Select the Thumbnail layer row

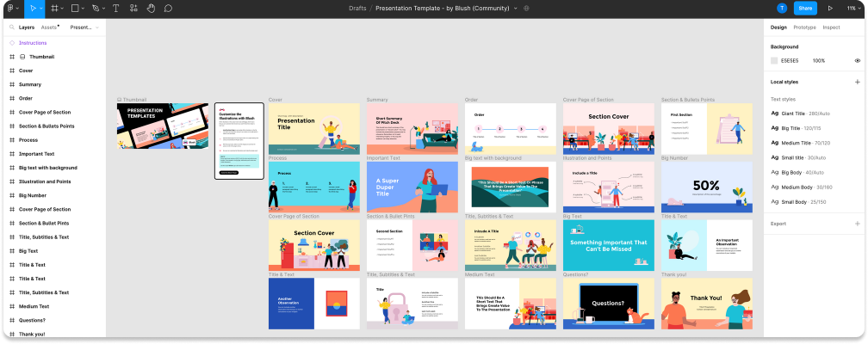[x=54, y=57]
